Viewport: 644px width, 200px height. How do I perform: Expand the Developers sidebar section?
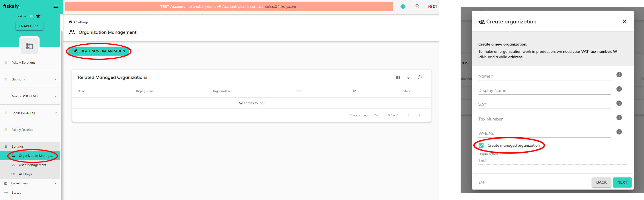[x=30, y=183]
